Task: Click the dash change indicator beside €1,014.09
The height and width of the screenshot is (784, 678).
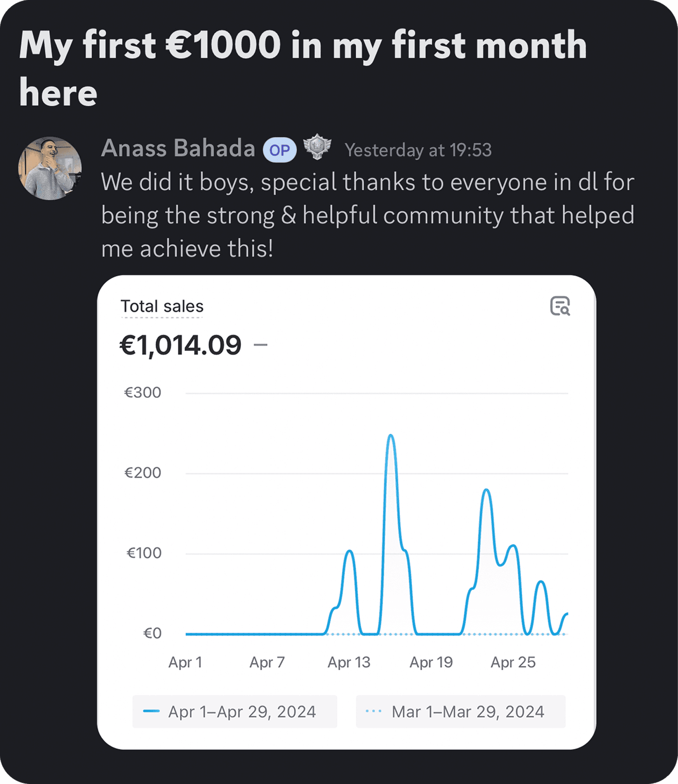Action: (x=260, y=345)
